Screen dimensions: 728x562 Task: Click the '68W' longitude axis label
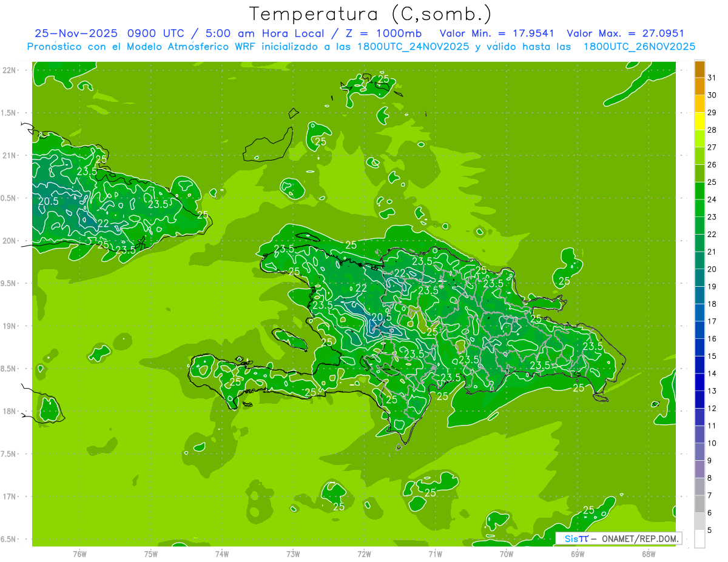click(x=649, y=554)
